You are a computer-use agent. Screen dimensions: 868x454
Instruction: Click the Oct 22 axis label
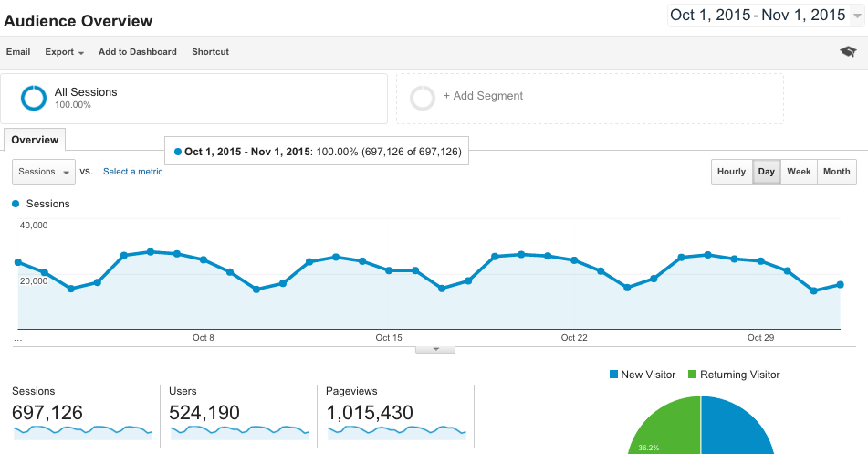click(574, 338)
